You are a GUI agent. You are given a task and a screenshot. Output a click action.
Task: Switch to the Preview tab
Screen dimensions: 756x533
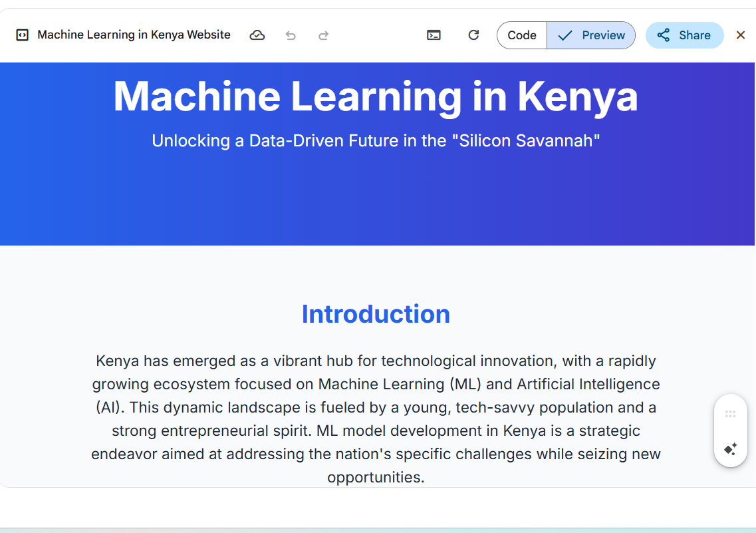[591, 35]
